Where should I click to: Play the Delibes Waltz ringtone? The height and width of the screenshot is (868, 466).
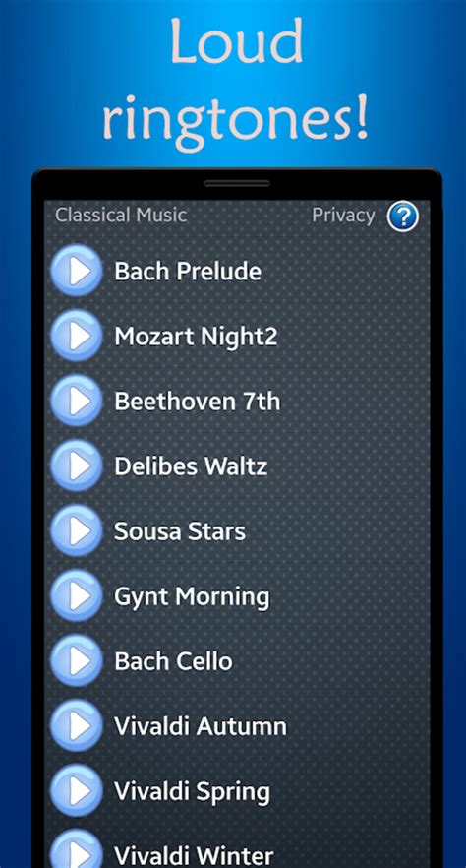(x=77, y=465)
